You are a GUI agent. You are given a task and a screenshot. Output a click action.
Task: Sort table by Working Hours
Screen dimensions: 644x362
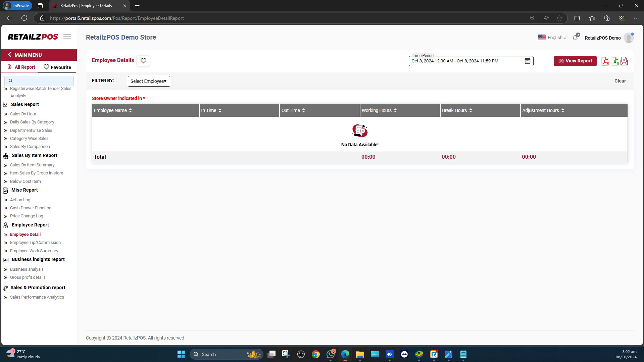click(x=395, y=110)
